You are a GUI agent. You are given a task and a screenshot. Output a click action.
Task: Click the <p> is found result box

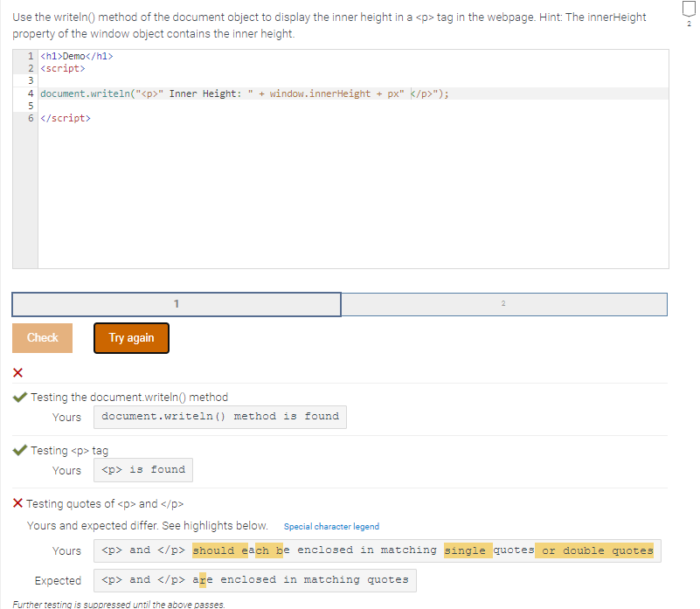click(x=142, y=470)
